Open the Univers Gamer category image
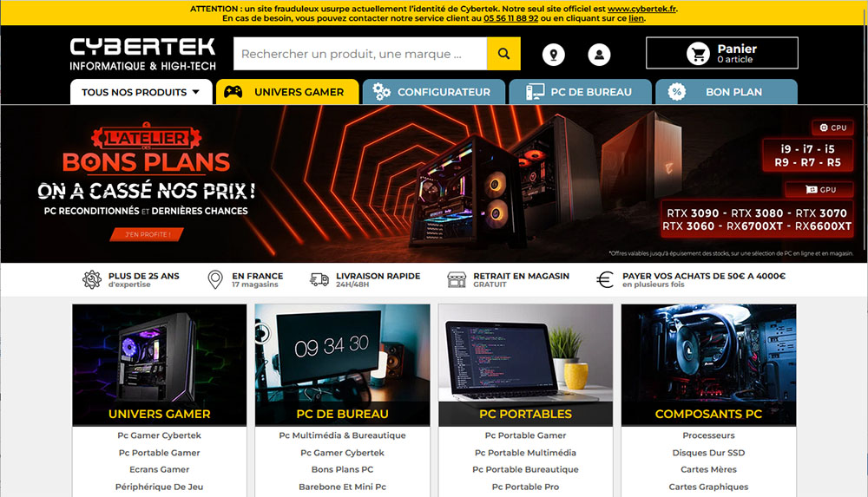This screenshot has height=497, width=868. [x=160, y=364]
